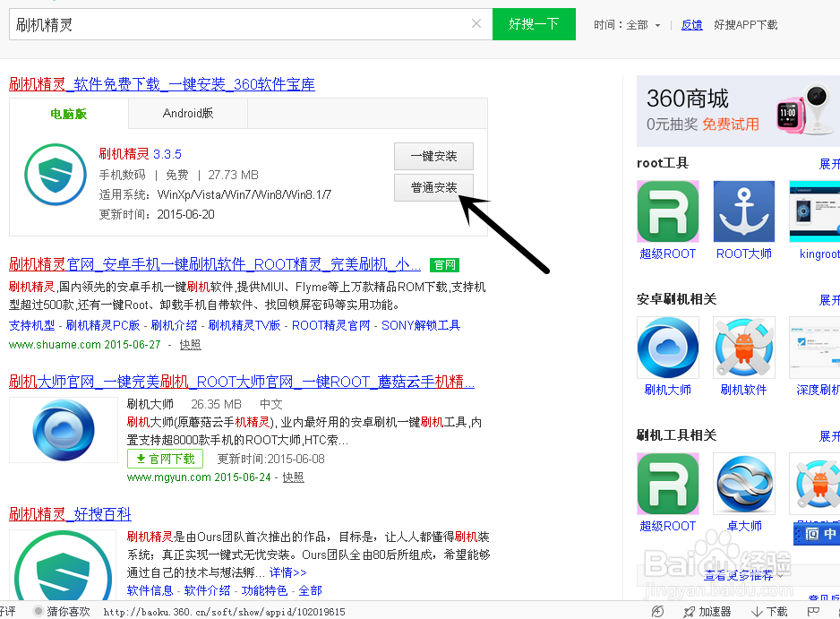The image size is (840, 619).
Task: Open the 刷机软件 android wrench icon
Action: (743, 348)
